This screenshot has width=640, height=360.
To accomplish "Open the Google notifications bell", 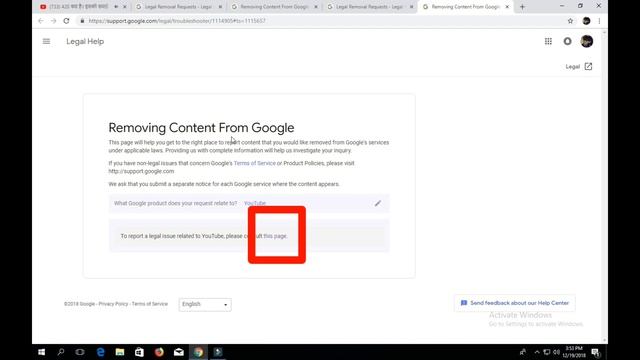I will 567,41.
